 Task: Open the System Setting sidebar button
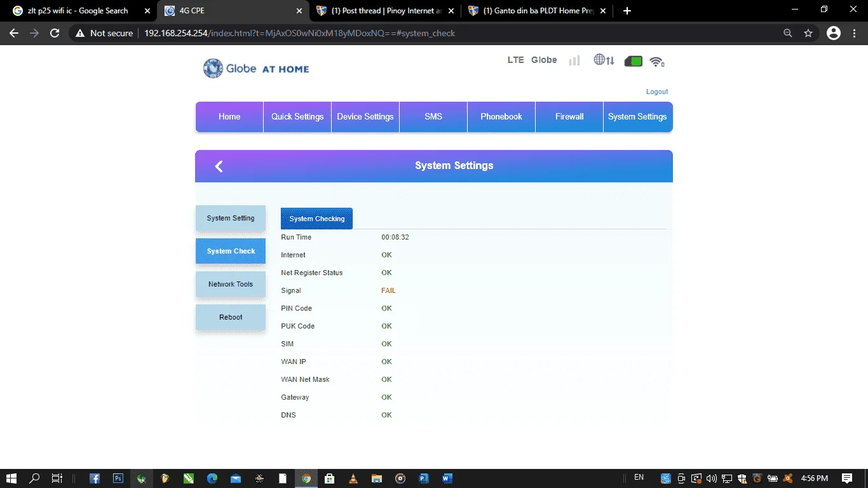point(231,218)
